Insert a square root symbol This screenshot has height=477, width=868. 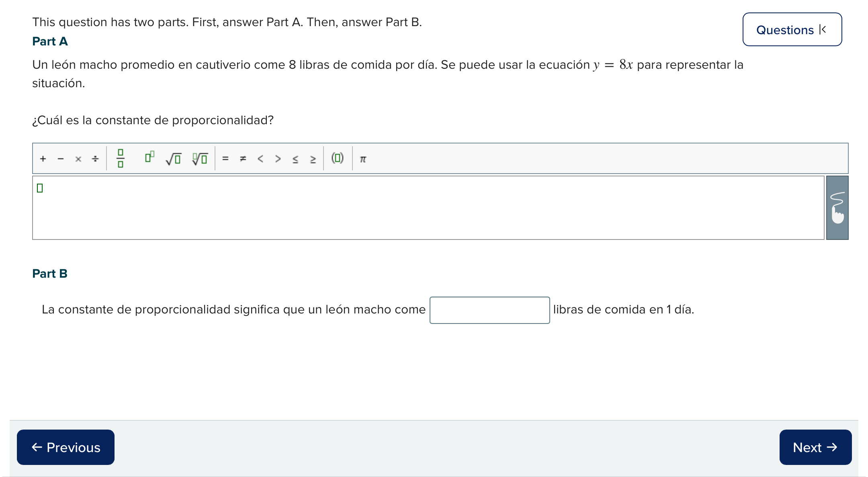point(173,158)
